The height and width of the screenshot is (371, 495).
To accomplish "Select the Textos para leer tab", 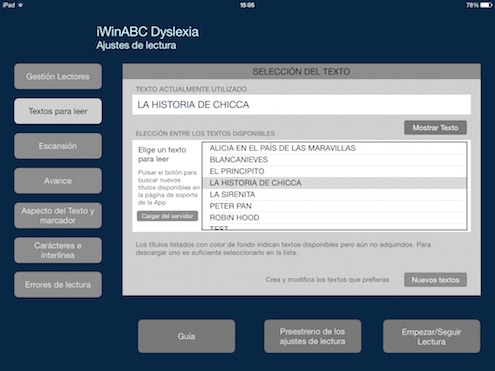I will (x=58, y=111).
